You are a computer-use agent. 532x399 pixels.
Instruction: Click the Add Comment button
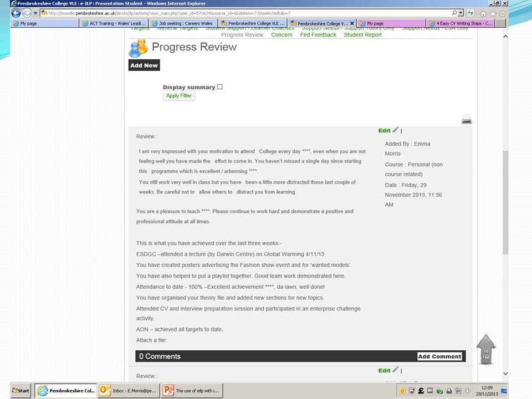tap(439, 356)
